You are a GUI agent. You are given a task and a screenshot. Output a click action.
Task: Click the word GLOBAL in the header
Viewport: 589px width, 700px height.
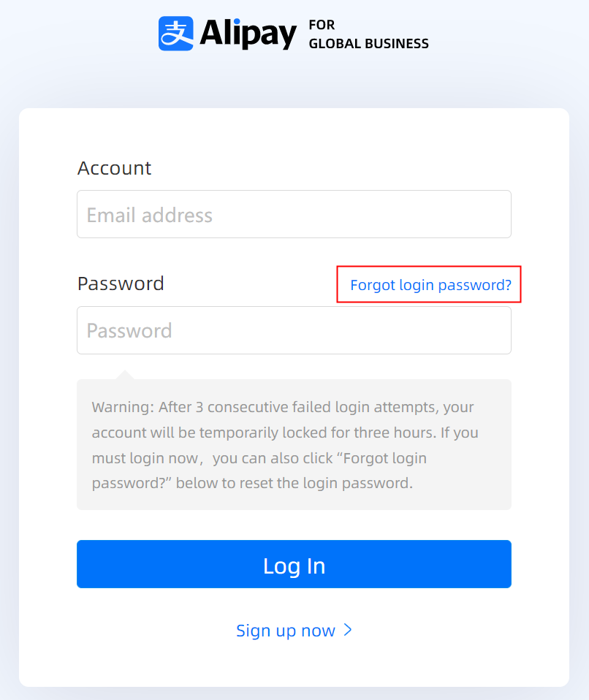click(x=334, y=44)
